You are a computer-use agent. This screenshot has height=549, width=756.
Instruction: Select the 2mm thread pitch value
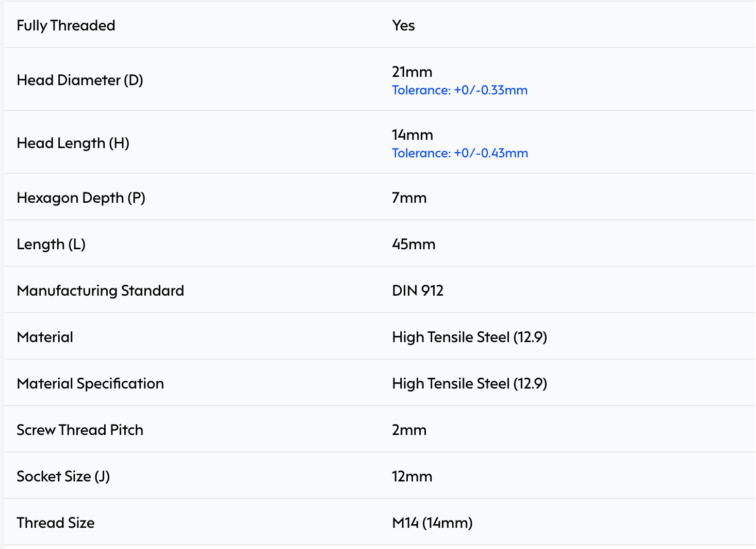tap(409, 430)
